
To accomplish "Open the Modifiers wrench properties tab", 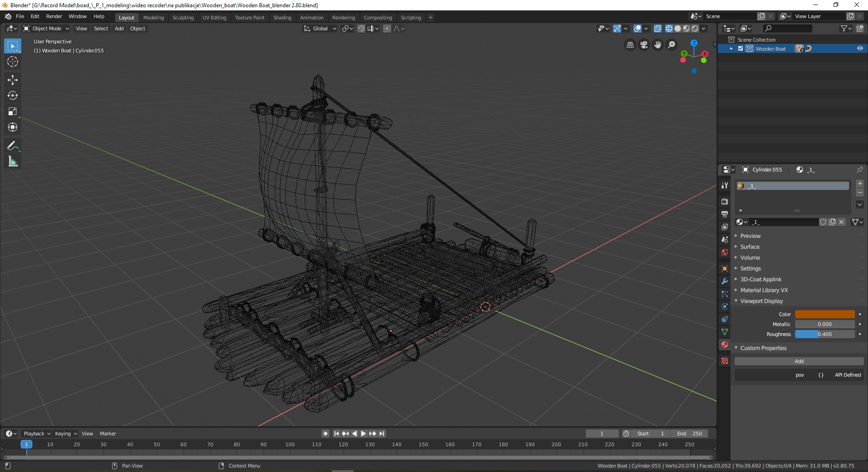I will coord(725,281).
